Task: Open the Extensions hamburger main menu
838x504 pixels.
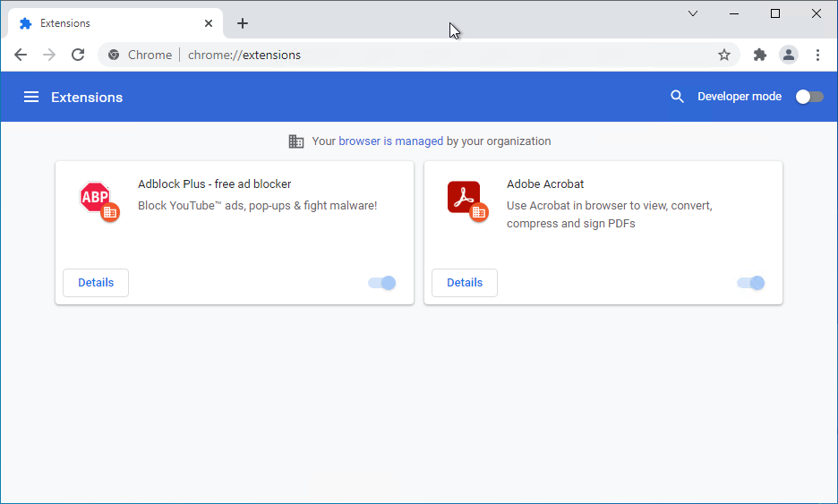Action: [31, 97]
